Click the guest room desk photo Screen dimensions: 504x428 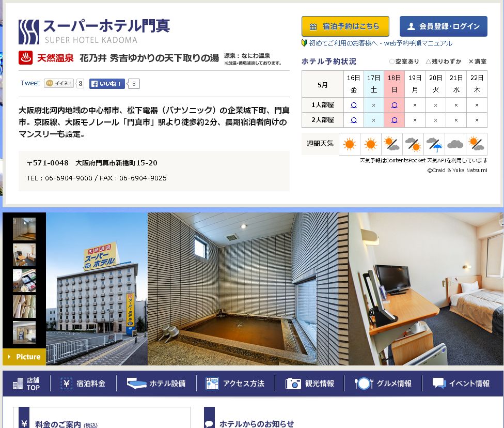coord(426,288)
